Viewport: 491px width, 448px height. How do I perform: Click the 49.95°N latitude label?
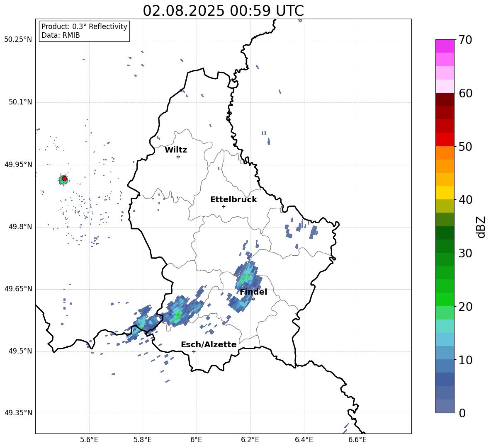[18, 165]
